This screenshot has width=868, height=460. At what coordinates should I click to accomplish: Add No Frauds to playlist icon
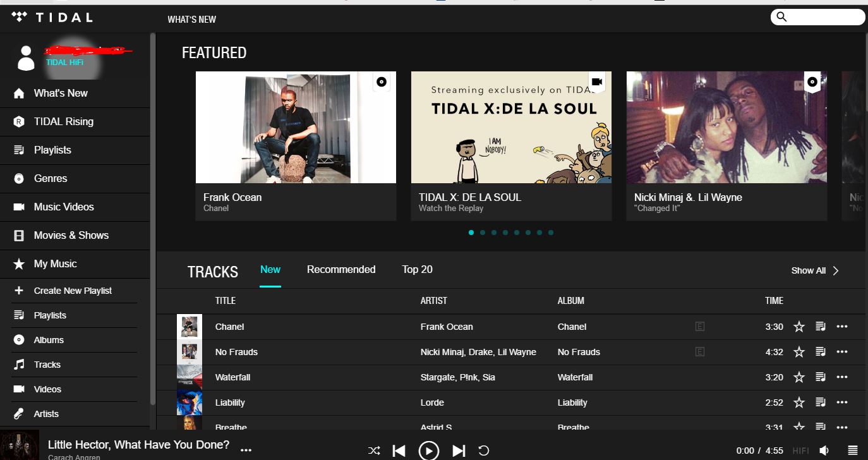821,352
